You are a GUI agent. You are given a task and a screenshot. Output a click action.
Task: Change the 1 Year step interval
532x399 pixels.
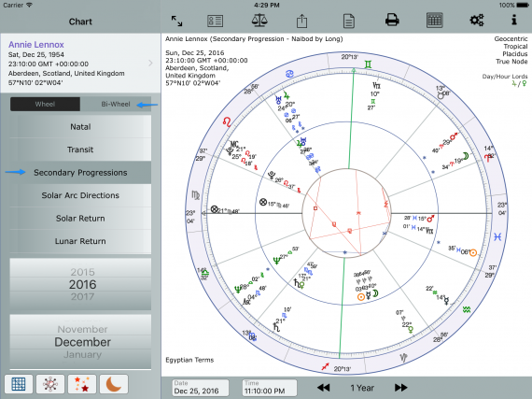point(362,388)
